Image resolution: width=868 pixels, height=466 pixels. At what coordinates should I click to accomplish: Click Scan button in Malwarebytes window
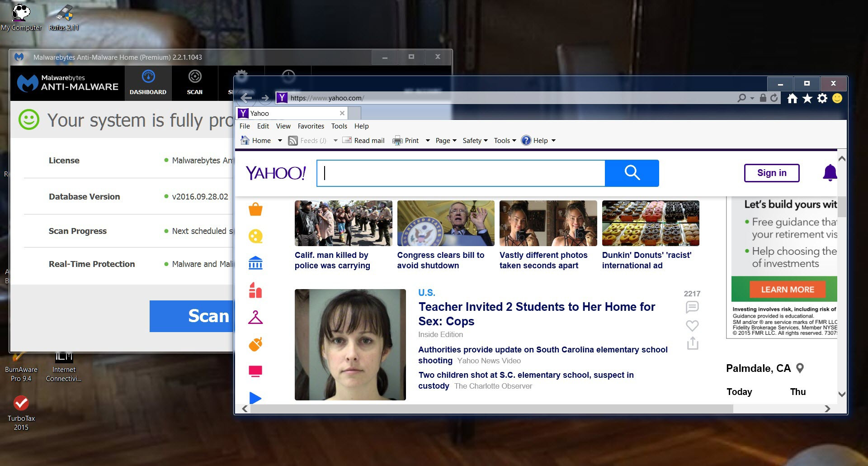pos(192,316)
